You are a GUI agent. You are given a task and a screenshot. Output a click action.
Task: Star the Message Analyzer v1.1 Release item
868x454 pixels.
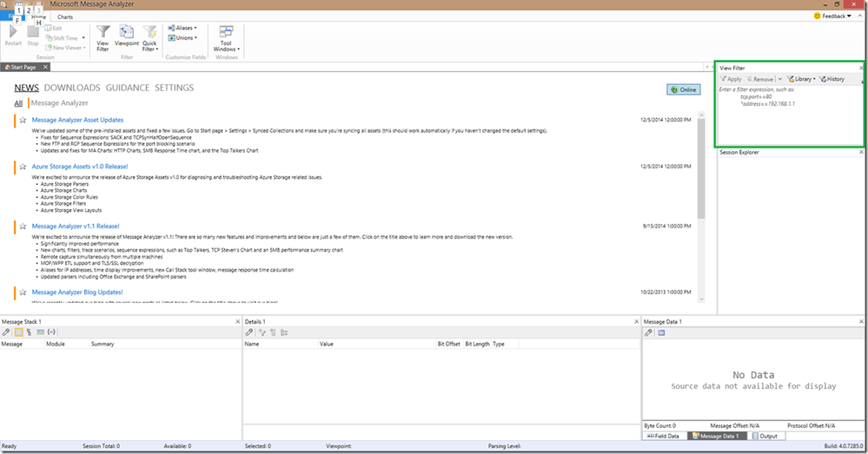[x=23, y=227]
